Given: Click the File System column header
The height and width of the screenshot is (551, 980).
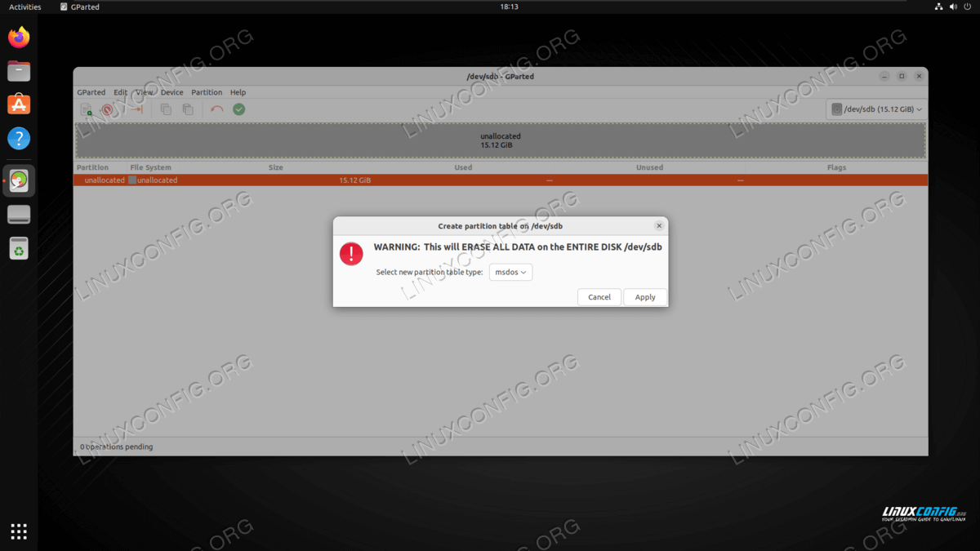Looking at the screenshot, I should pyautogui.click(x=151, y=167).
